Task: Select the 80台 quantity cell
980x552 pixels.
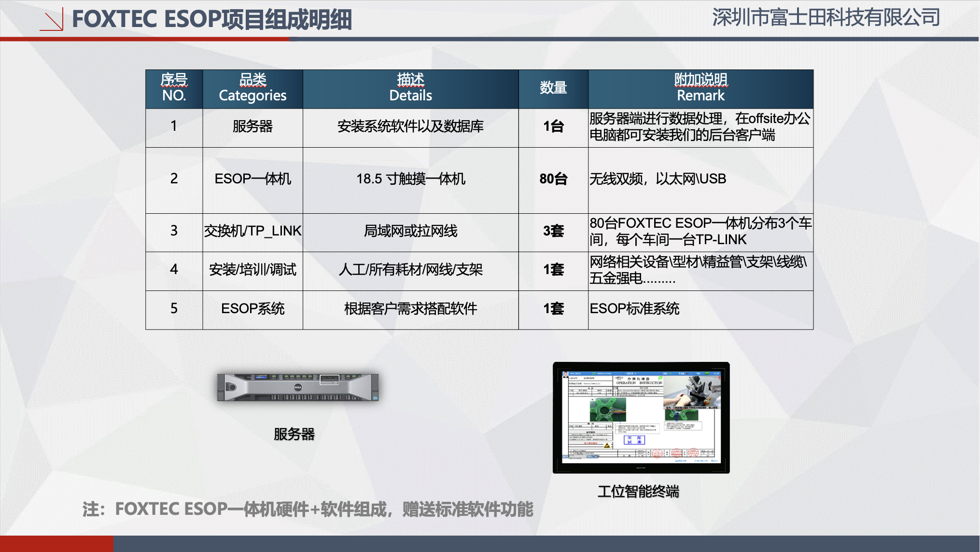Action: tap(553, 179)
